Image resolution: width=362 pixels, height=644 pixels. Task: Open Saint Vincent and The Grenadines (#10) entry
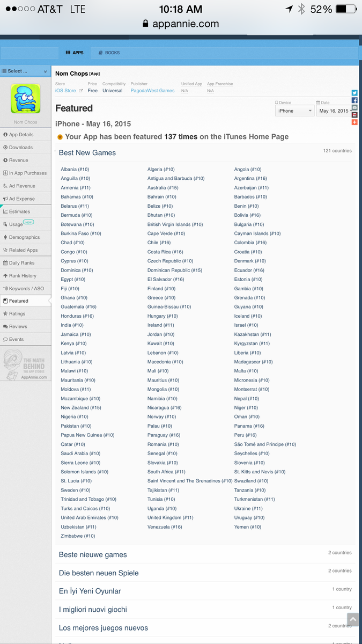tap(190, 481)
